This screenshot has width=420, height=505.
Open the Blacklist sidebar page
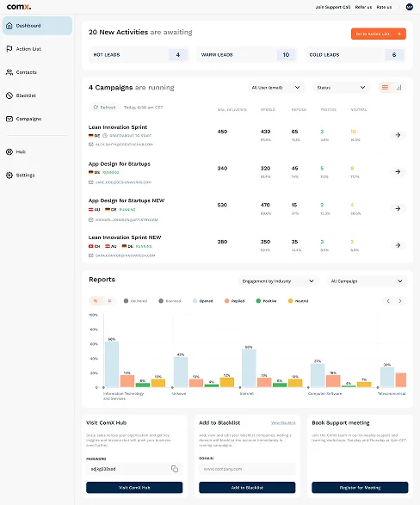point(21,95)
